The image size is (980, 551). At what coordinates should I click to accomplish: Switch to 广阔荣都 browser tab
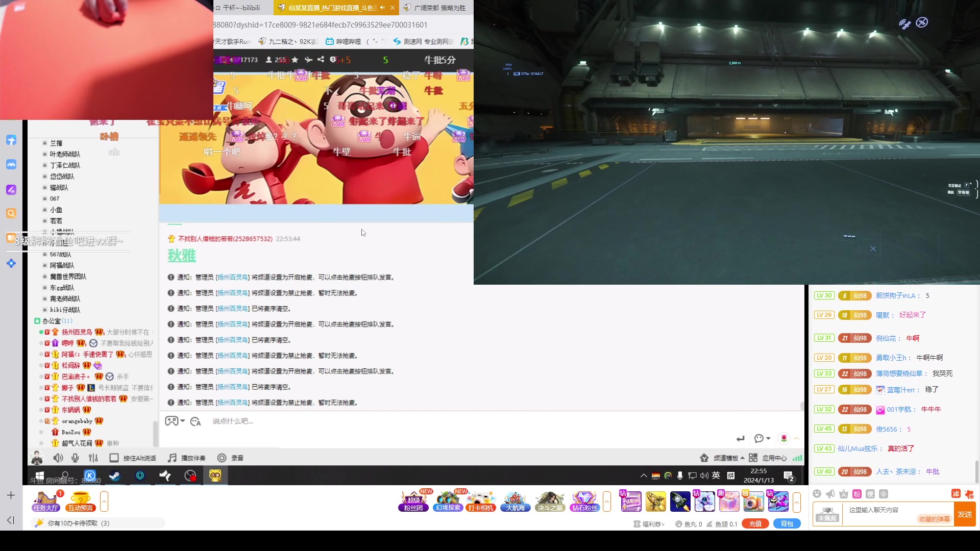click(x=437, y=8)
